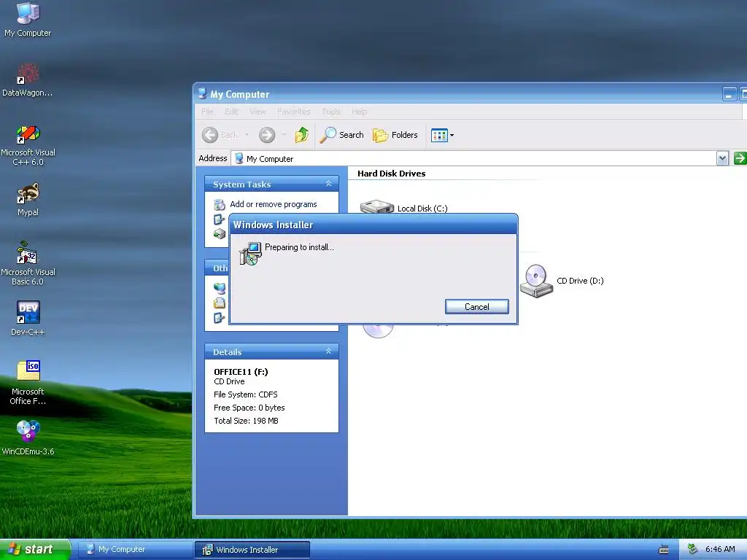Image resolution: width=747 pixels, height=560 pixels.
Task: Click the Back toolbar button
Action: [220, 135]
